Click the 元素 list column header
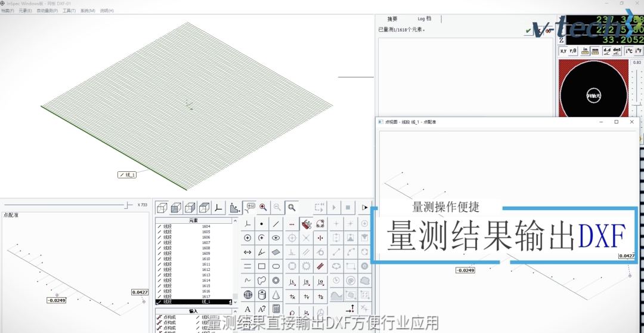 tap(193, 221)
